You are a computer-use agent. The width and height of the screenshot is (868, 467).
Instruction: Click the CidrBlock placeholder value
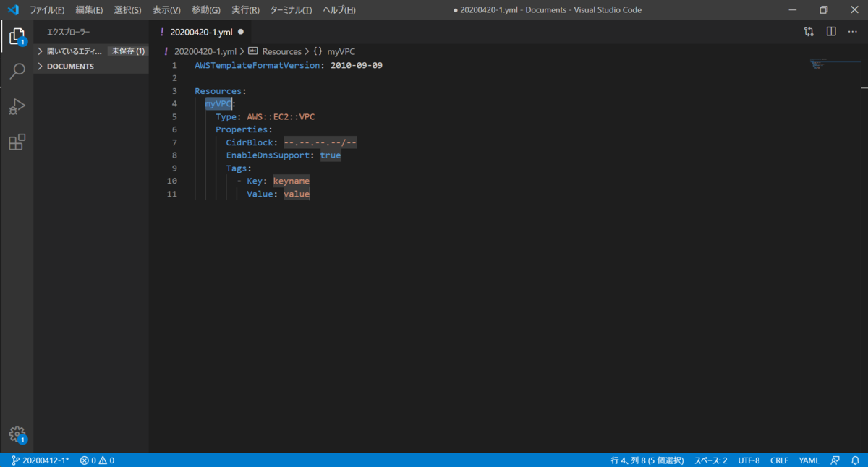pos(320,143)
